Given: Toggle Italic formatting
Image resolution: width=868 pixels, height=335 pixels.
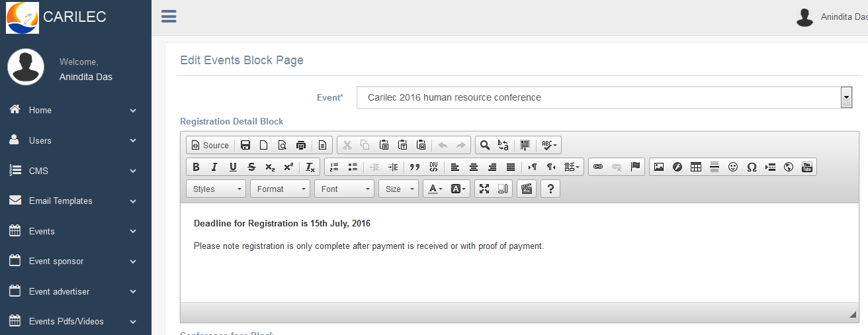Looking at the screenshot, I should (214, 167).
